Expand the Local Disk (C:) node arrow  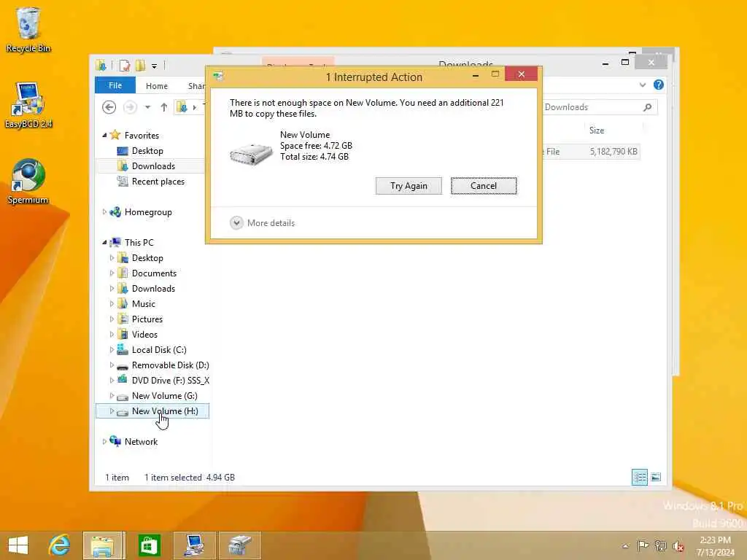coord(112,349)
